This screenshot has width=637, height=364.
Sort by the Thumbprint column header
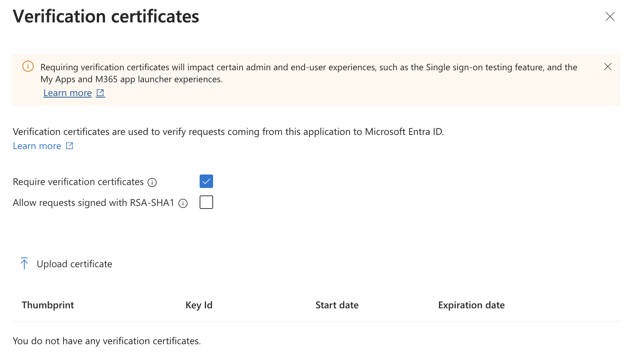coord(48,305)
